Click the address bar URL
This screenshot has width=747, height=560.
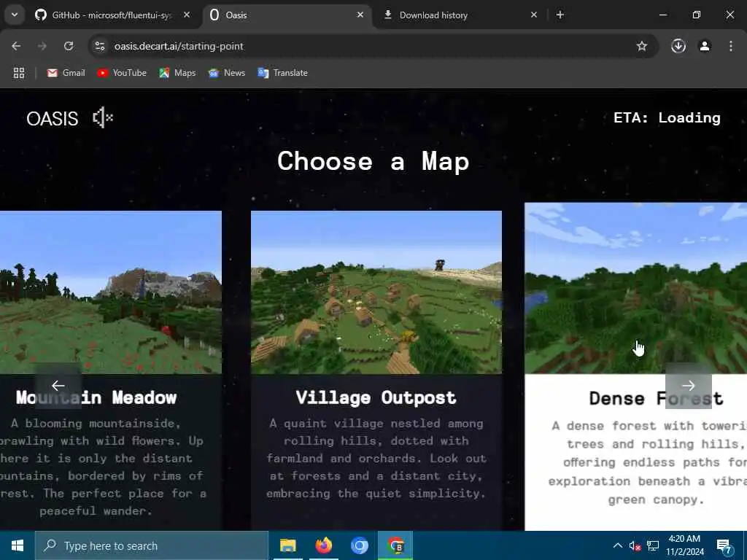(x=179, y=46)
